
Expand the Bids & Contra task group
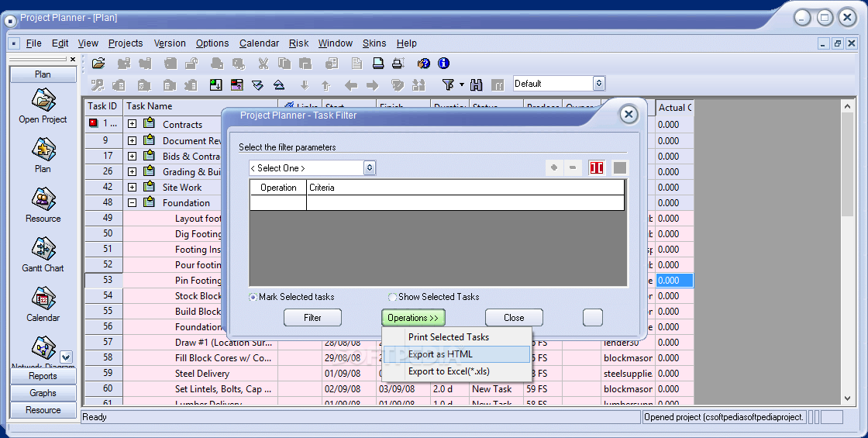[132, 156]
